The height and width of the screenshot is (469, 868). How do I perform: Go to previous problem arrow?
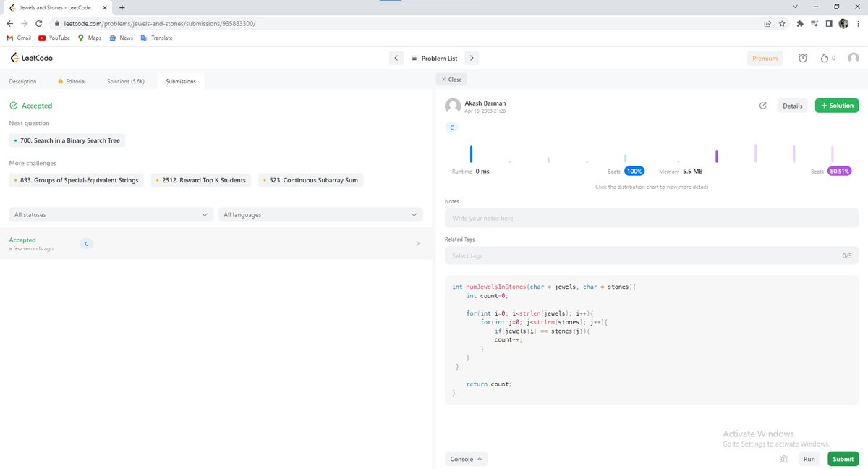pos(396,58)
